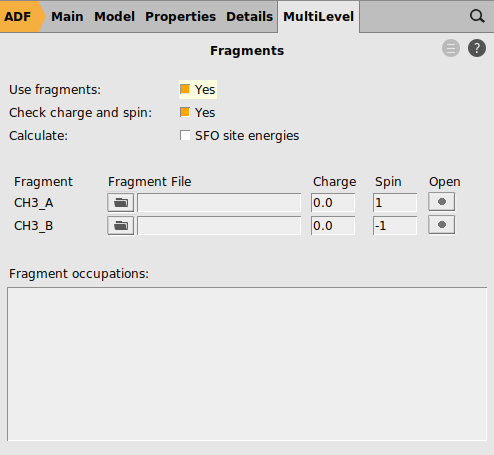Image resolution: width=494 pixels, height=455 pixels.
Task: Click the search magnifier icon
Action: [477, 16]
